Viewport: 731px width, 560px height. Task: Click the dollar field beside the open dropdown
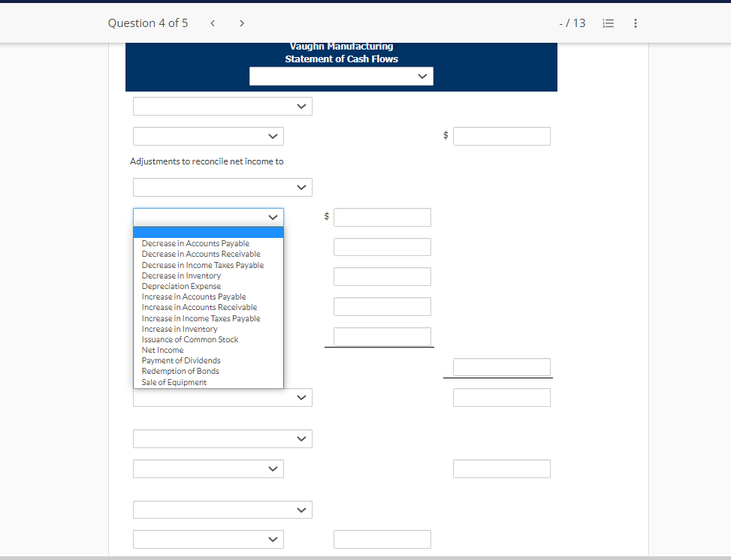[382, 217]
